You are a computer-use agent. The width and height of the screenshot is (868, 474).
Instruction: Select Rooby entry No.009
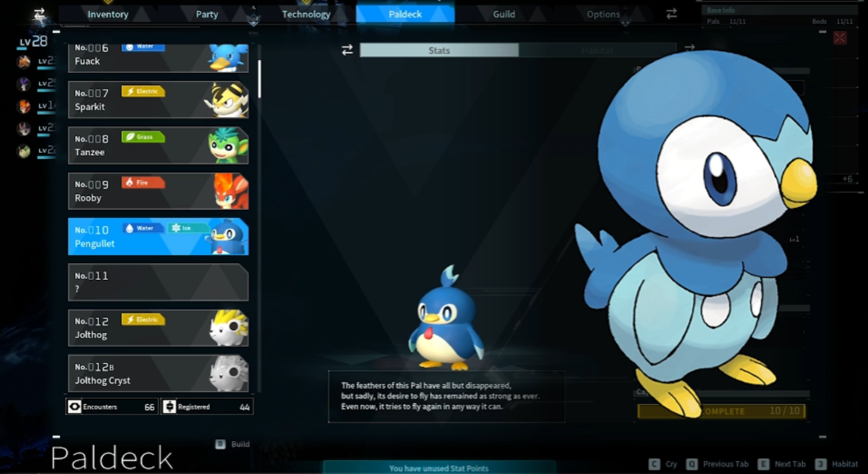[158, 191]
